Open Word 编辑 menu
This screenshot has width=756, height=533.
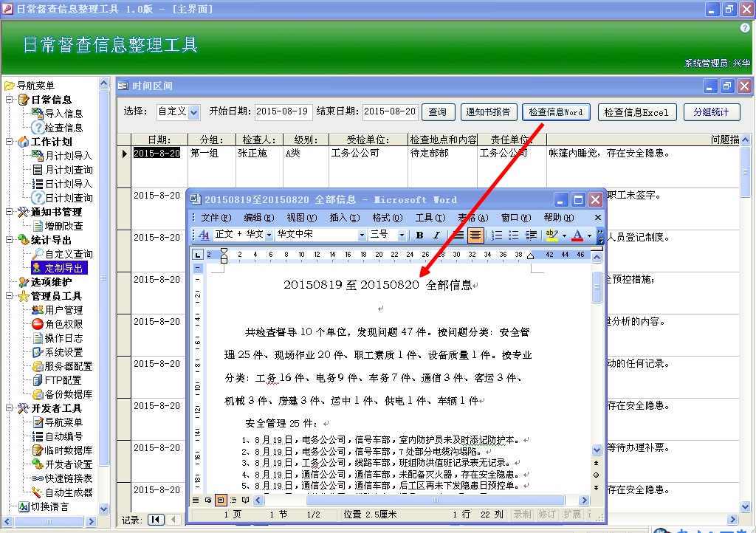[x=259, y=218]
